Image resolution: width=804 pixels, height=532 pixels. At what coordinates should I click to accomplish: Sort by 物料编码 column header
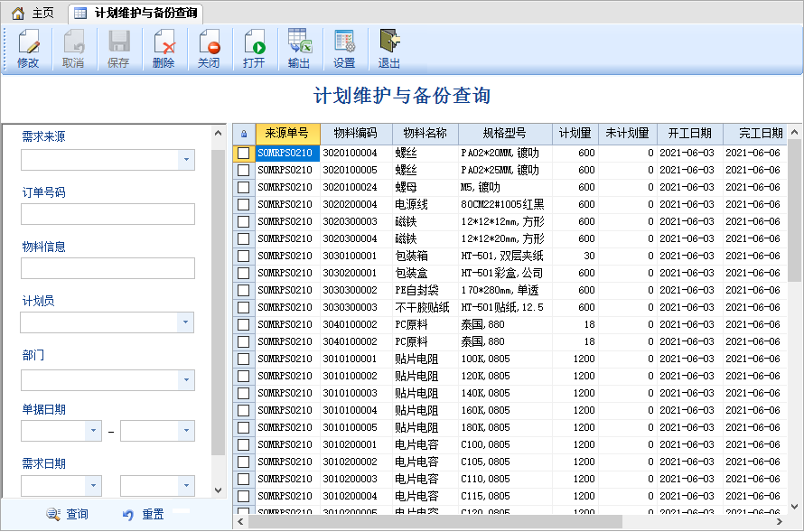[x=356, y=134]
